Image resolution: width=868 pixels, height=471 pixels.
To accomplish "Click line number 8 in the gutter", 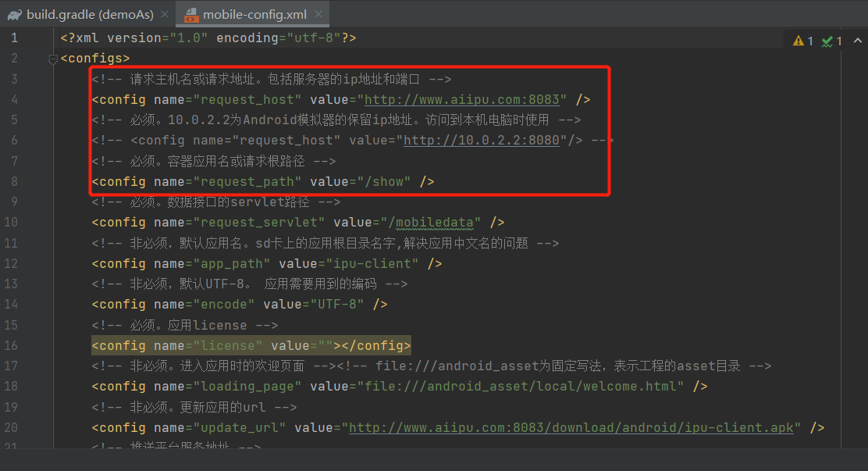I will click(13, 181).
